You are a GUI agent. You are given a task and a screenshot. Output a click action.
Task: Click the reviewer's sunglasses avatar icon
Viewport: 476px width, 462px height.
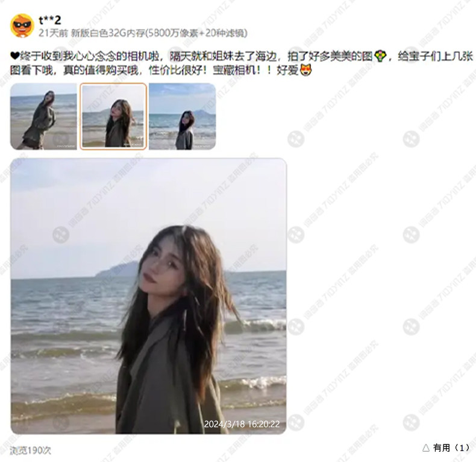point(22,25)
